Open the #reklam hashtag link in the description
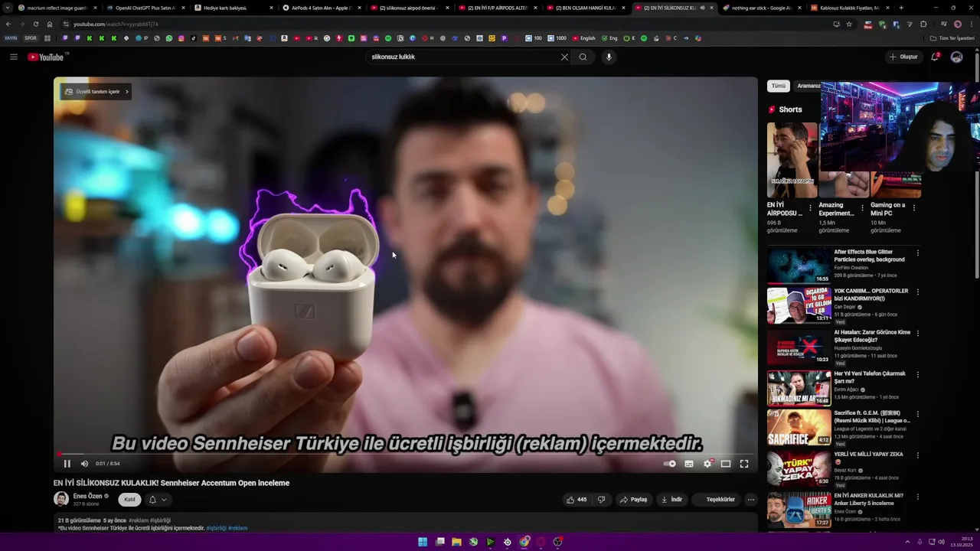The height and width of the screenshot is (551, 980). (238, 528)
